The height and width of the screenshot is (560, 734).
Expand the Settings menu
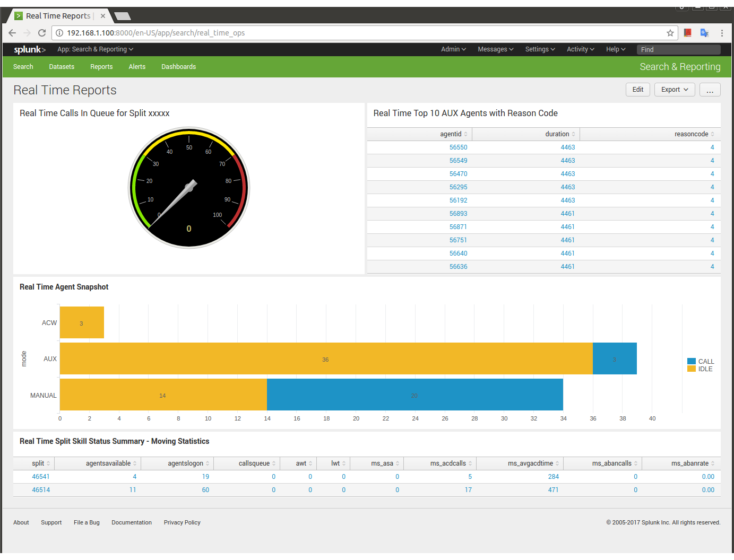(x=540, y=49)
